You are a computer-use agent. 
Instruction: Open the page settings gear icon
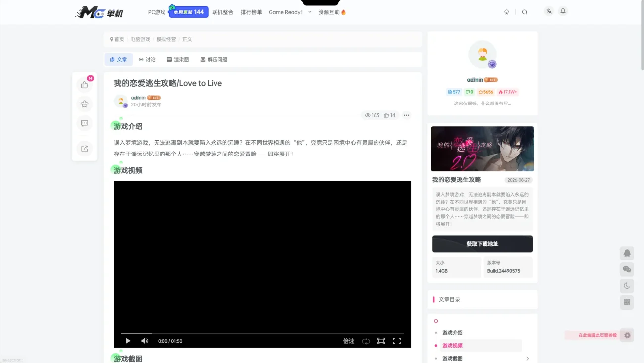(627, 335)
